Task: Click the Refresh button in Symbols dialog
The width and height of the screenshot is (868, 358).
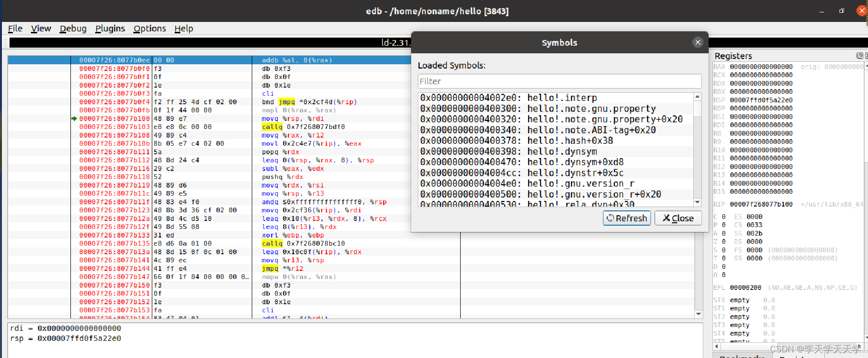Action: point(627,218)
